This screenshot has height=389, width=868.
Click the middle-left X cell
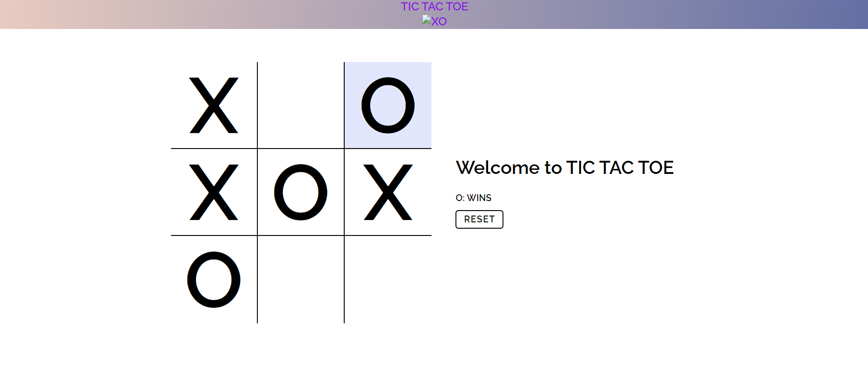pyautogui.click(x=214, y=192)
